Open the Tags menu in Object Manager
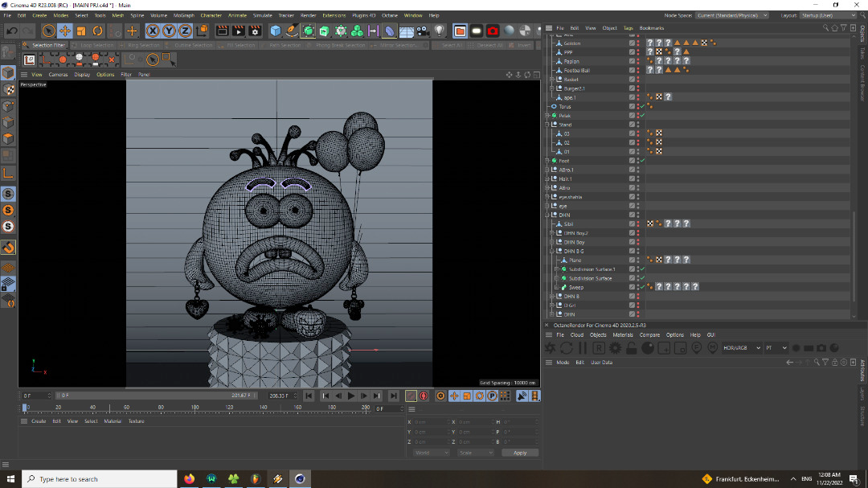868x488 pixels. click(x=628, y=28)
